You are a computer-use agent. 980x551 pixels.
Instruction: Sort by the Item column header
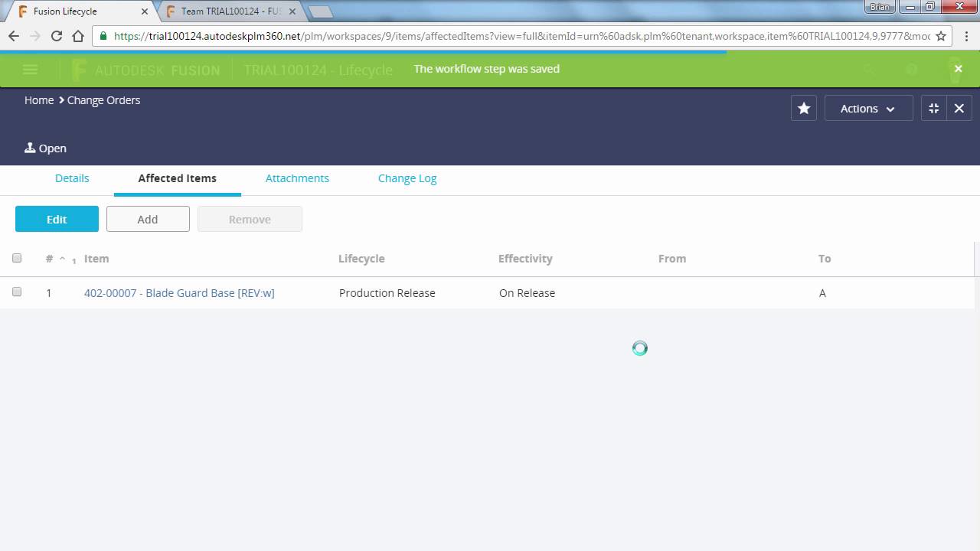point(96,259)
